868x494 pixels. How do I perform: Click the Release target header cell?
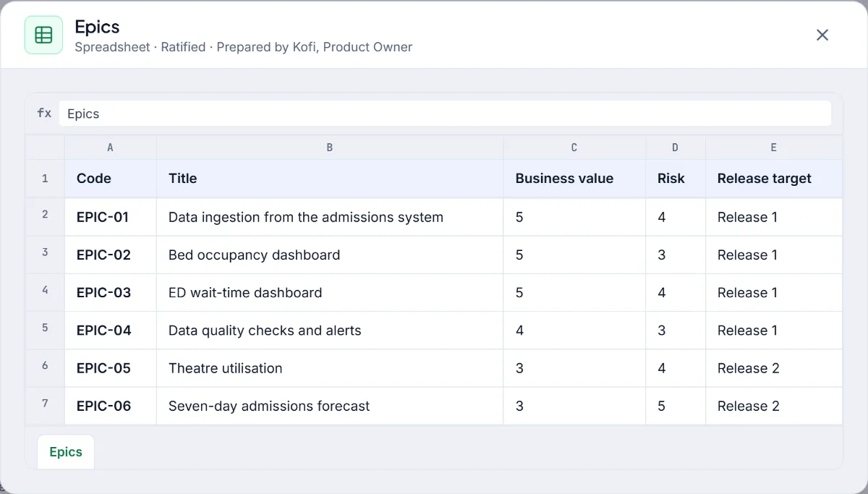tap(774, 179)
